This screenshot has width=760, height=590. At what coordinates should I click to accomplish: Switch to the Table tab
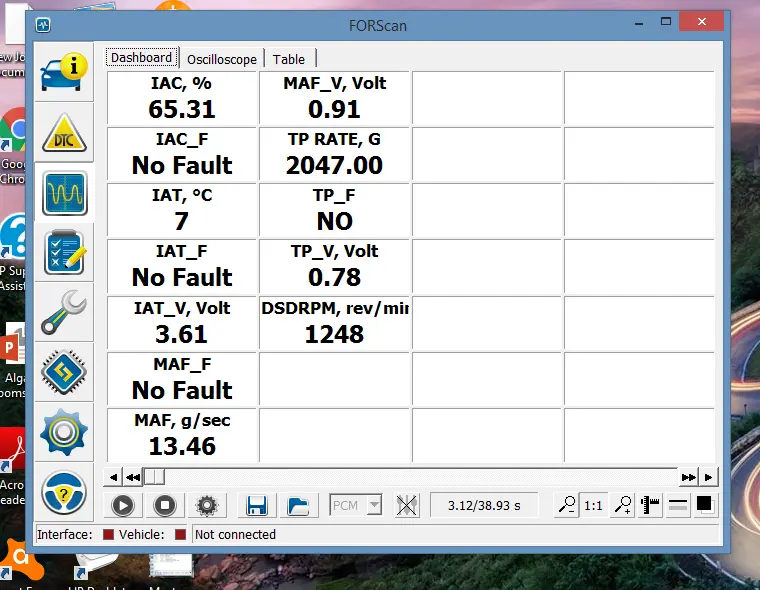(289, 59)
